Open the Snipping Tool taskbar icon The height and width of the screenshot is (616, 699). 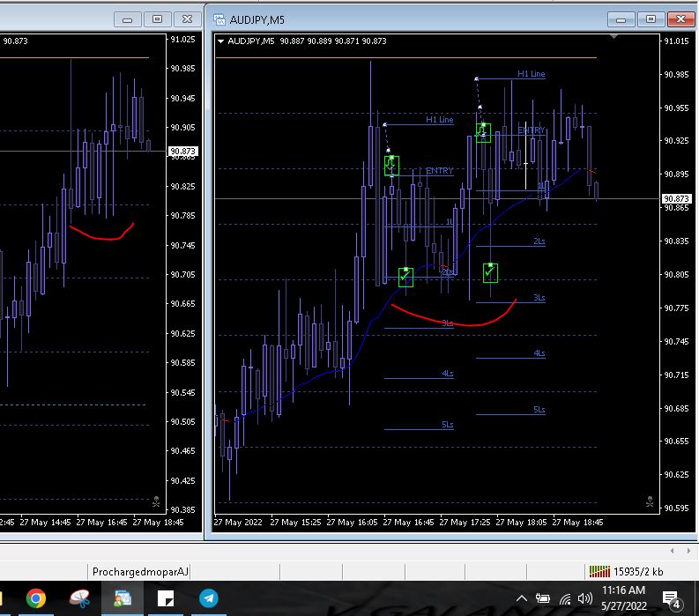[80, 598]
